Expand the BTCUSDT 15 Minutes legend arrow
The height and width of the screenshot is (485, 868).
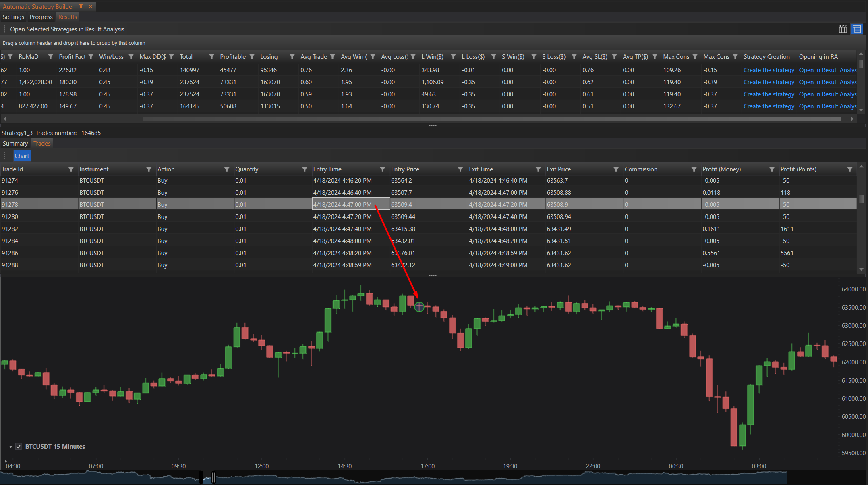[11, 447]
